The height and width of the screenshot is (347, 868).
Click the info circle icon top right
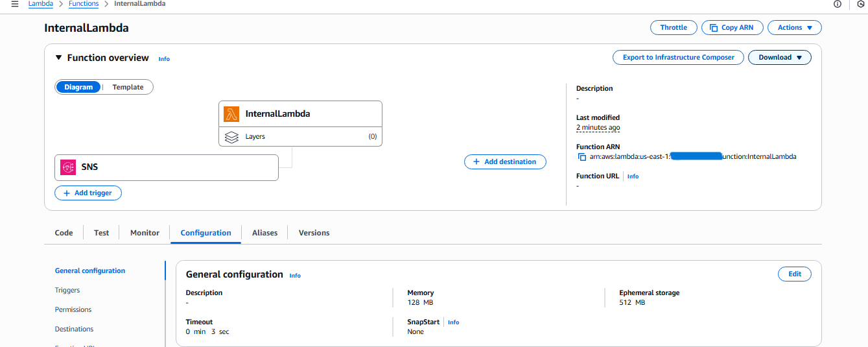coord(838,4)
